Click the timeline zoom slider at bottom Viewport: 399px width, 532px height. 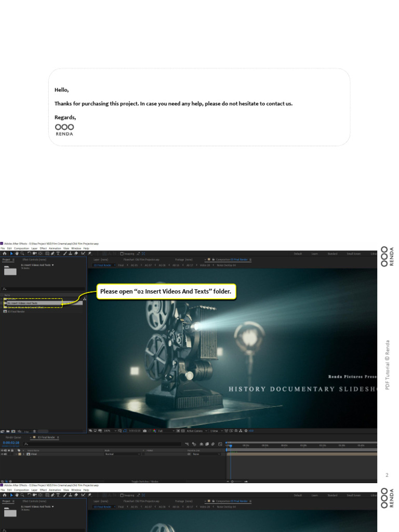(x=237, y=482)
